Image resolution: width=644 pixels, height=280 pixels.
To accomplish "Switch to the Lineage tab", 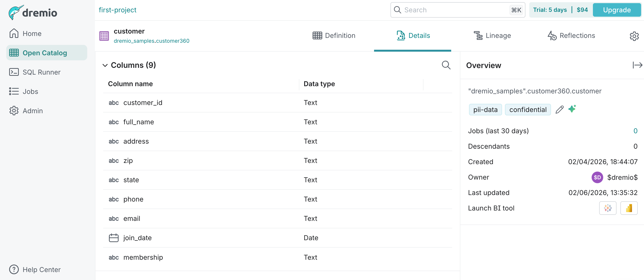I will pos(492,35).
